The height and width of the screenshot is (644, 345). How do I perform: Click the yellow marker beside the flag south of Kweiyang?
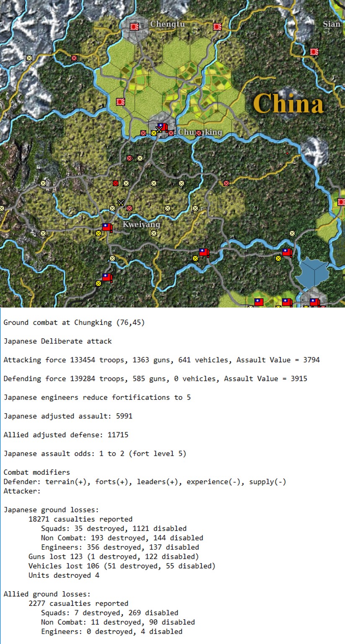(98, 284)
